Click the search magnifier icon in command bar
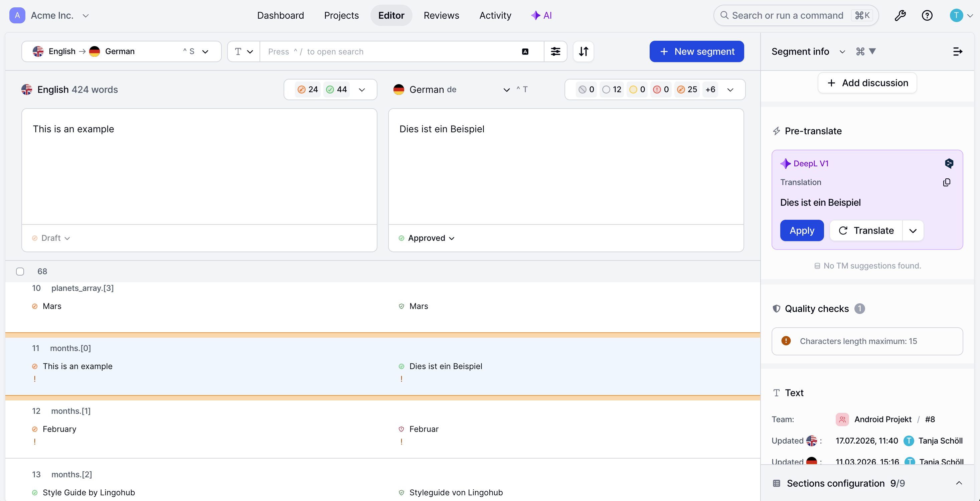Image resolution: width=980 pixels, height=501 pixels. tap(724, 15)
